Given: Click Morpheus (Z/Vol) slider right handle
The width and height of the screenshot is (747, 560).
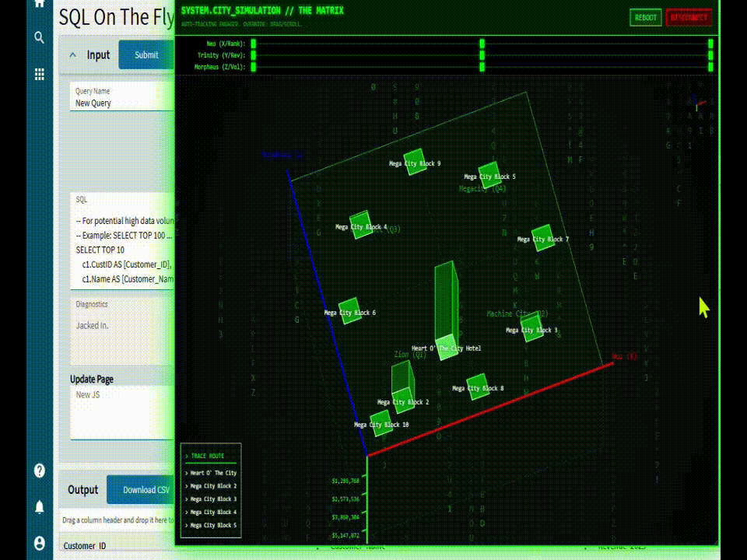Looking at the screenshot, I should (710, 67).
